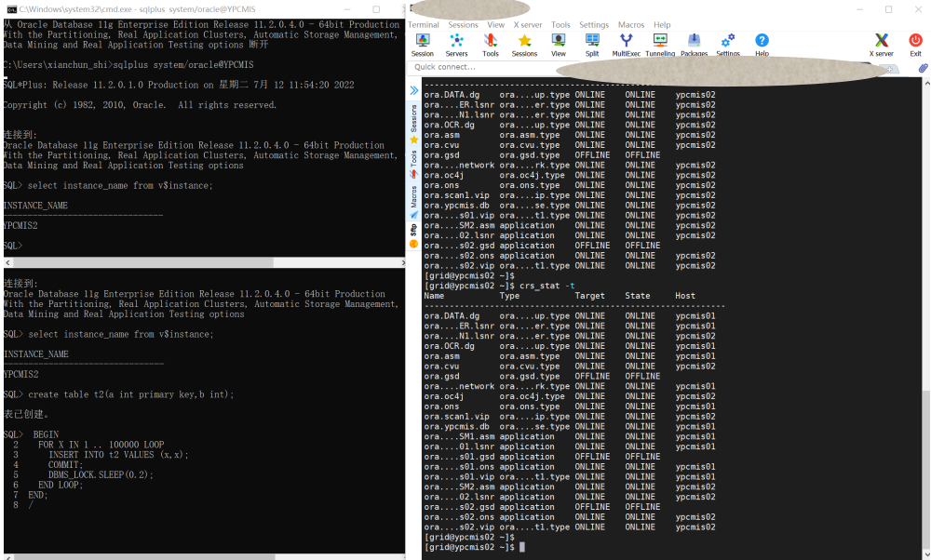
Task: Open the Servers toolbar icon
Action: tap(456, 45)
